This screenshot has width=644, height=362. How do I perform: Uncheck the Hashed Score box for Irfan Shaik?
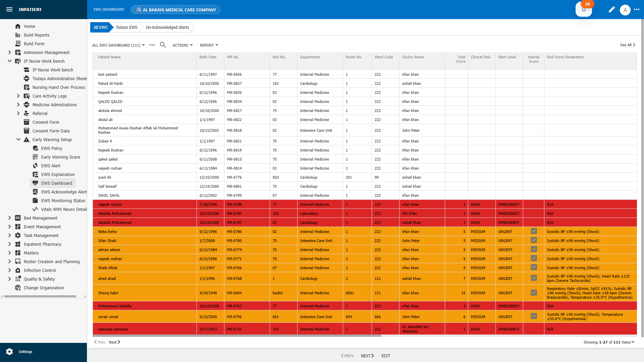pos(534,240)
